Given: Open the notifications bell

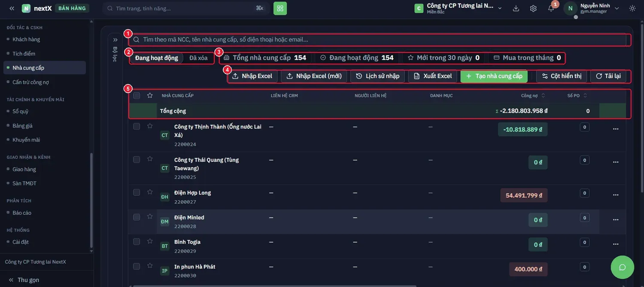Looking at the screenshot, I should 551,8.
